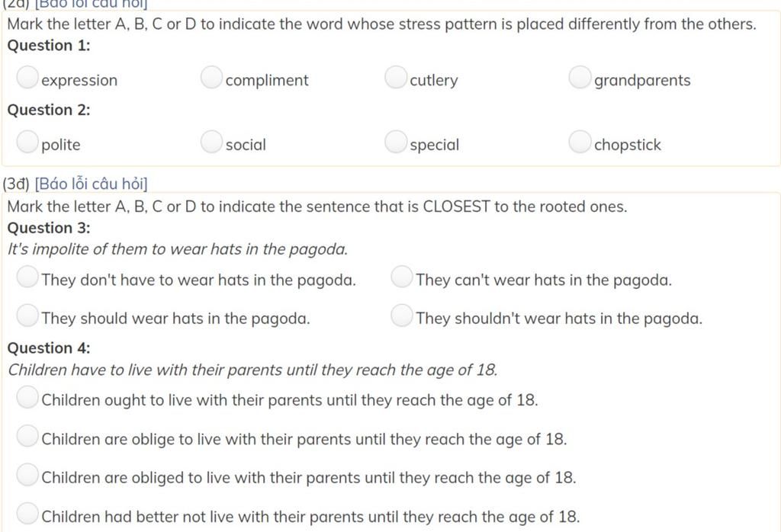Select 'Children had better not live' option
The height and width of the screenshot is (532, 781).
pos(27,514)
